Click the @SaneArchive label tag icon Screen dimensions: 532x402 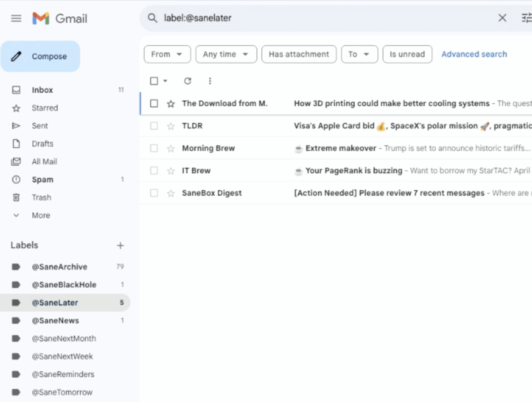click(16, 267)
